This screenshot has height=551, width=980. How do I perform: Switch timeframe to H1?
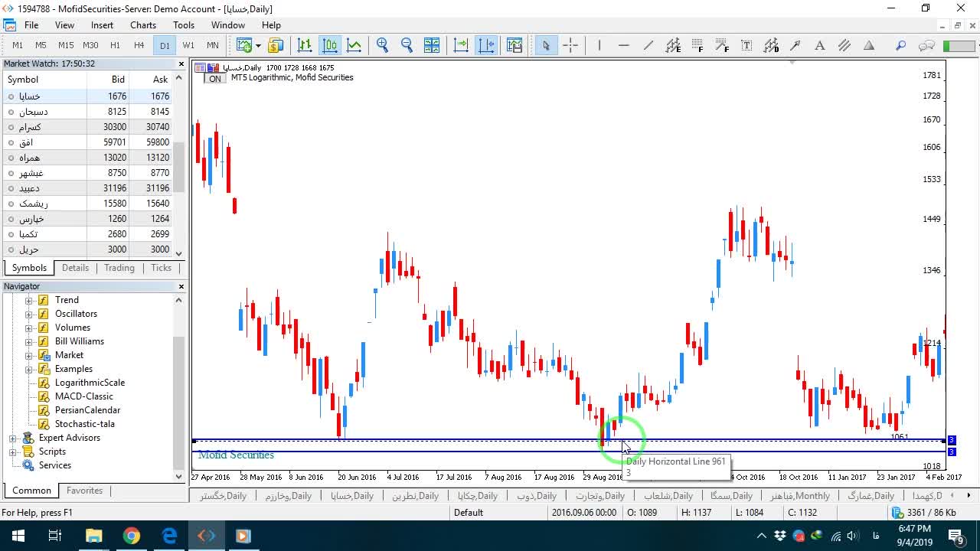pyautogui.click(x=115, y=45)
